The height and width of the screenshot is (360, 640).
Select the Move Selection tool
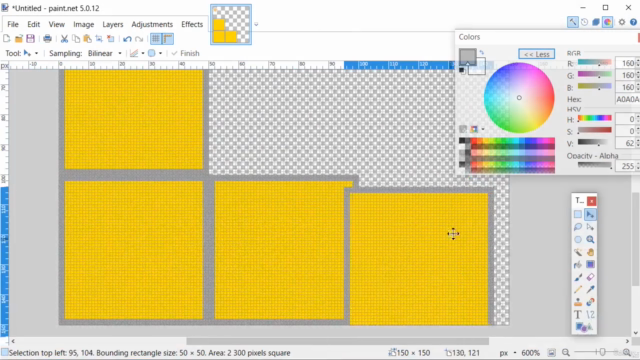point(590,227)
